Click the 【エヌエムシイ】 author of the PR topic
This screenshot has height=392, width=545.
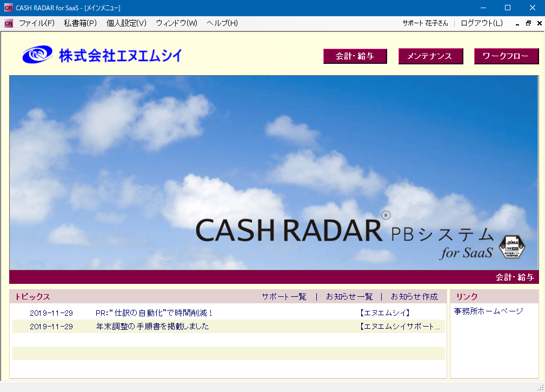tap(385, 313)
